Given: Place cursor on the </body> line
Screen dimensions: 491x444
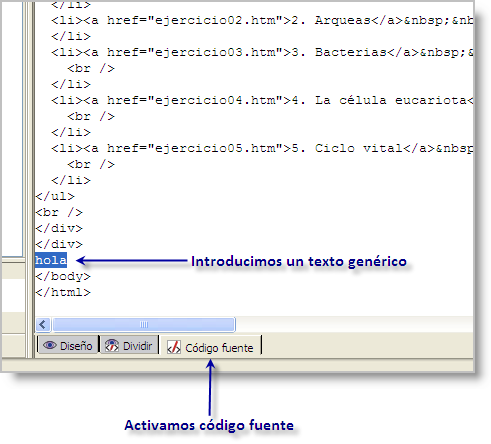Looking at the screenshot, I should (x=63, y=276).
